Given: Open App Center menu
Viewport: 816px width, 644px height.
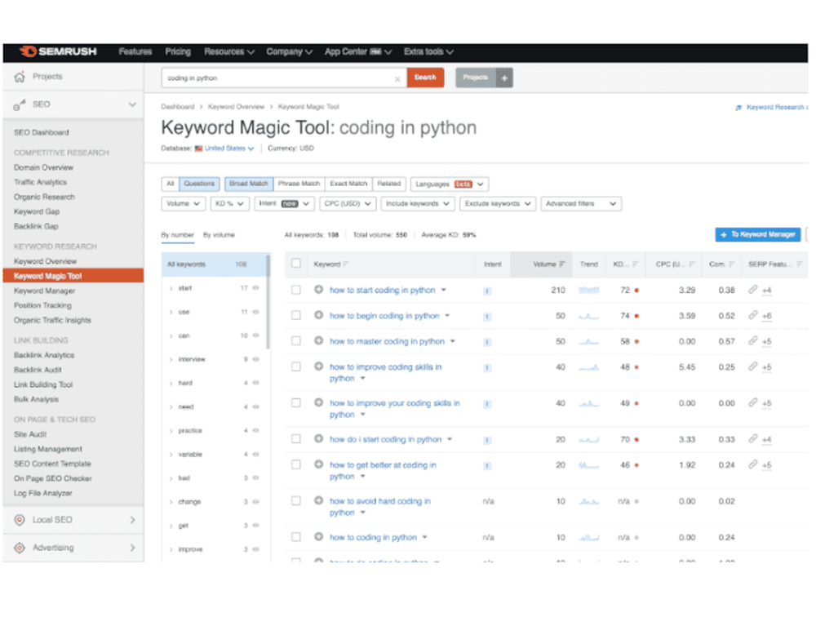Looking at the screenshot, I should (x=358, y=51).
